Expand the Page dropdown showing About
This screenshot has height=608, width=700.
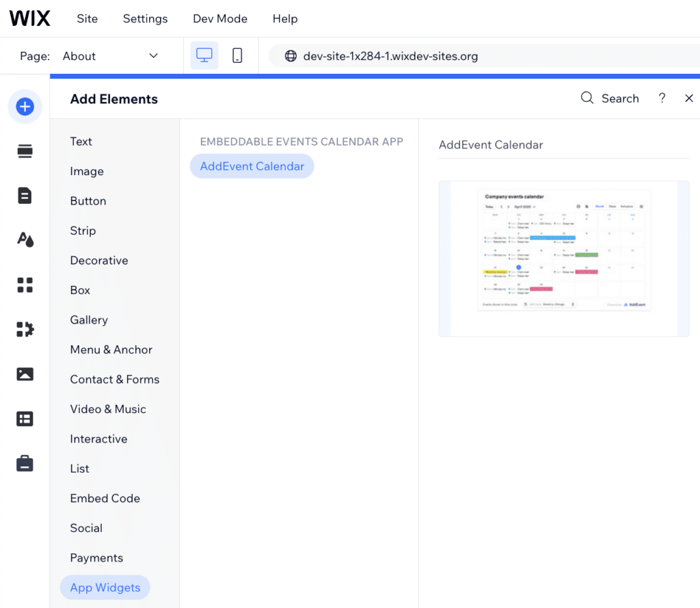coord(110,56)
